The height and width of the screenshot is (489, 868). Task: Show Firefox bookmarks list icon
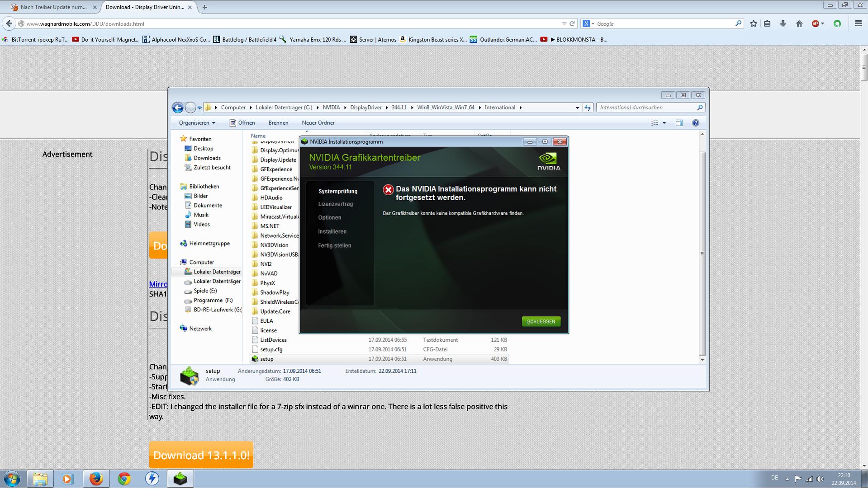767,24
